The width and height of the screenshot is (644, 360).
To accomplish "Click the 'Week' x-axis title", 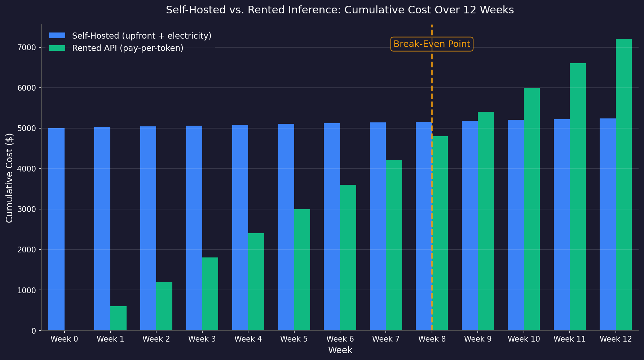I will (x=340, y=350).
